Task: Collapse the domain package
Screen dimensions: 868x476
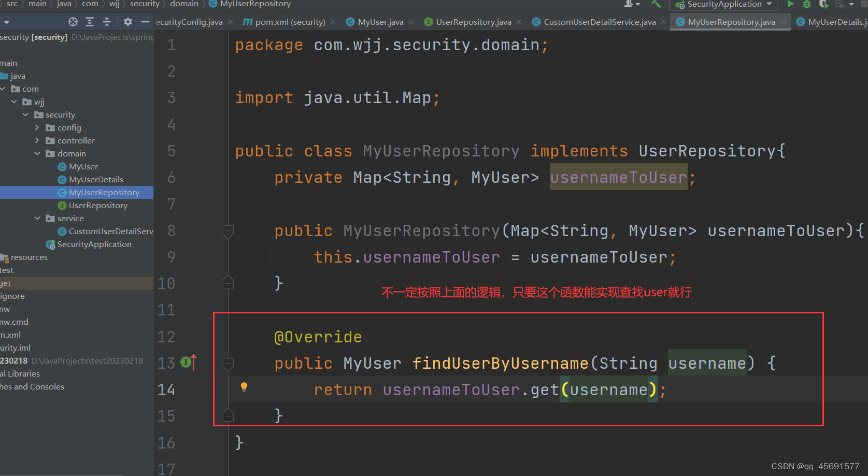Action: (37, 153)
